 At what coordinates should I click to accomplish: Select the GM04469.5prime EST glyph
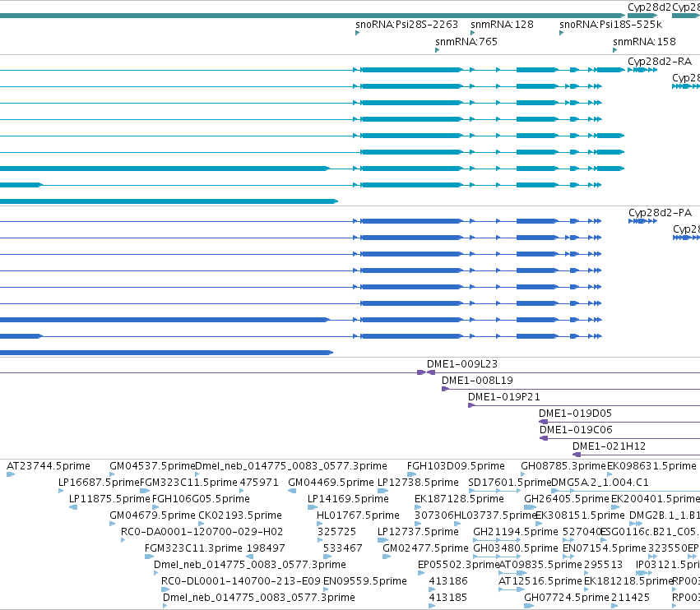[292, 491]
